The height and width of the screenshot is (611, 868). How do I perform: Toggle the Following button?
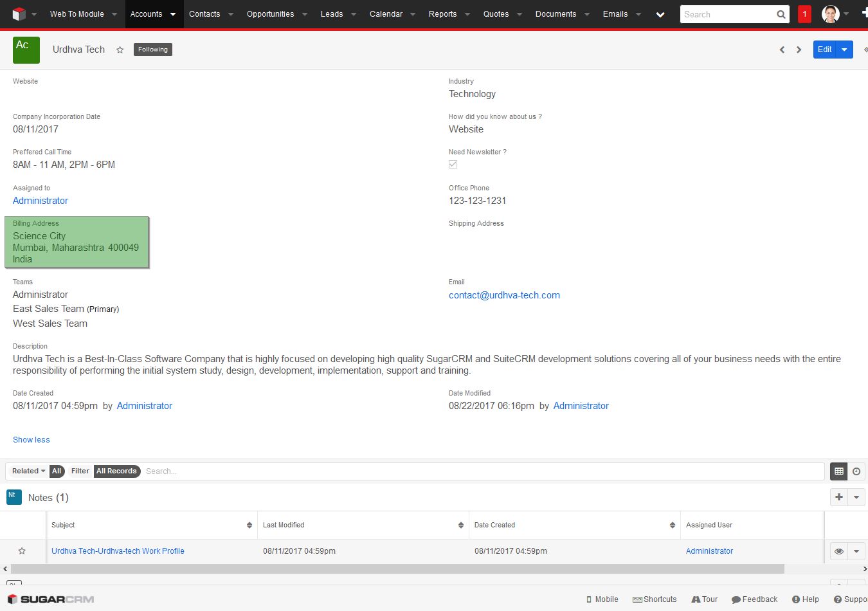(153, 50)
